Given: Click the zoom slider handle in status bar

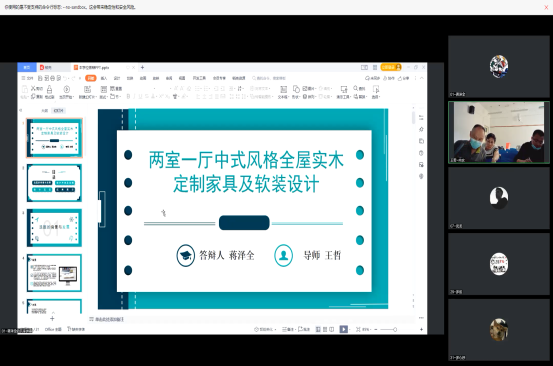Looking at the screenshot, I should click(395, 329).
